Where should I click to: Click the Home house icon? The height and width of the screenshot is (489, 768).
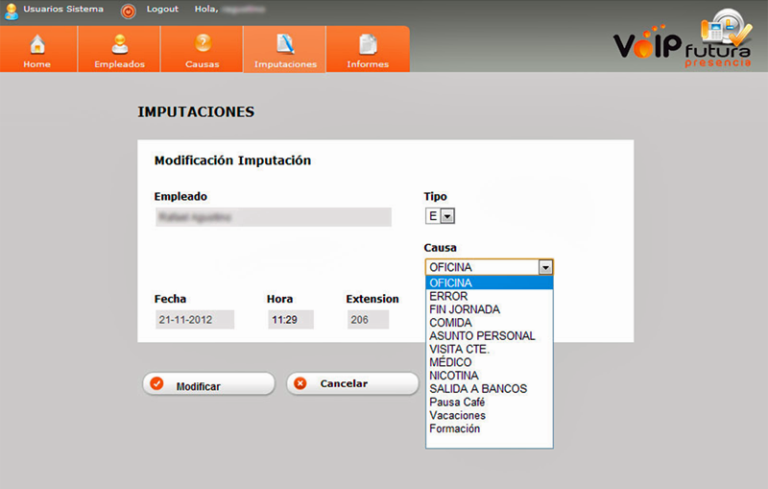click(x=37, y=45)
